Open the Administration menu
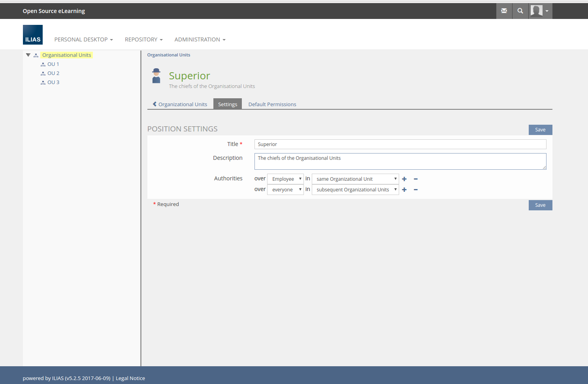This screenshot has width=588, height=384. coord(200,39)
